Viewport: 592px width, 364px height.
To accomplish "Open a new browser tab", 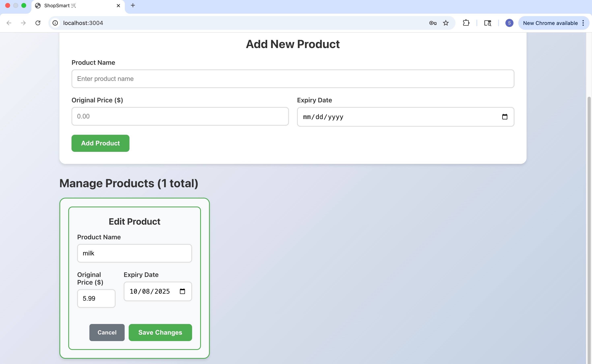I will coord(133,5).
